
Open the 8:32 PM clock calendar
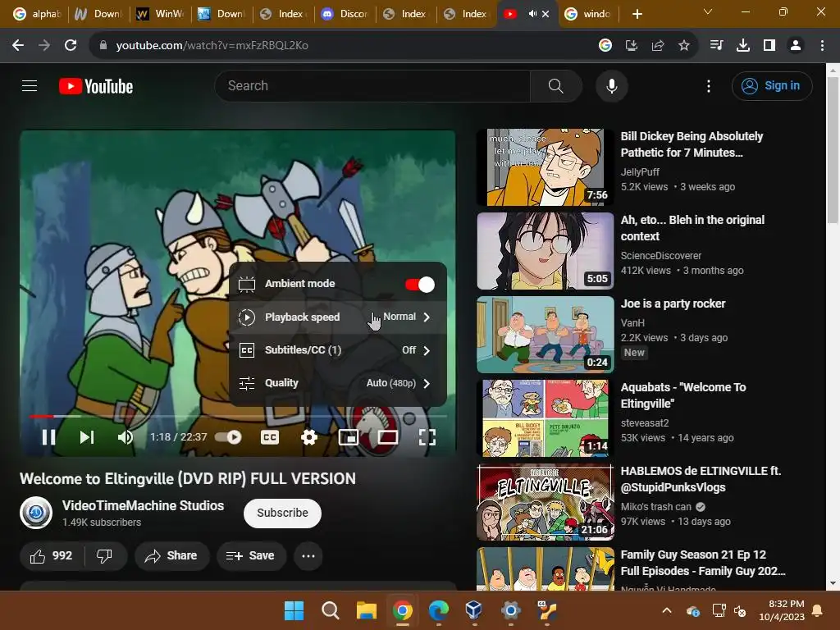pyautogui.click(x=782, y=610)
